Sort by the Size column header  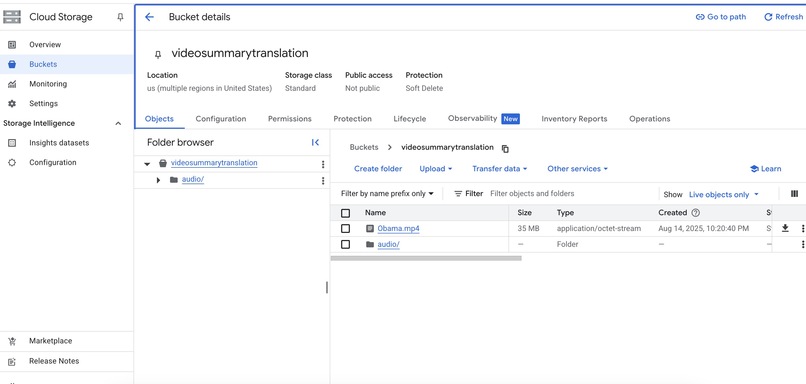pos(525,213)
